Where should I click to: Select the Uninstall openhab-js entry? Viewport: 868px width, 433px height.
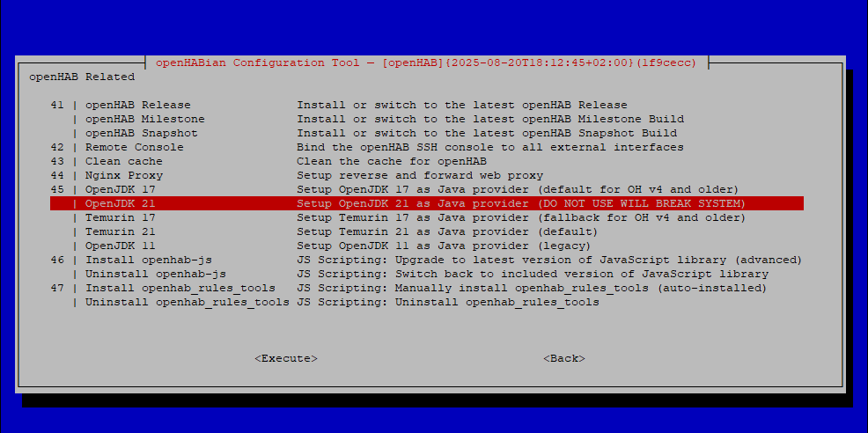click(x=426, y=274)
